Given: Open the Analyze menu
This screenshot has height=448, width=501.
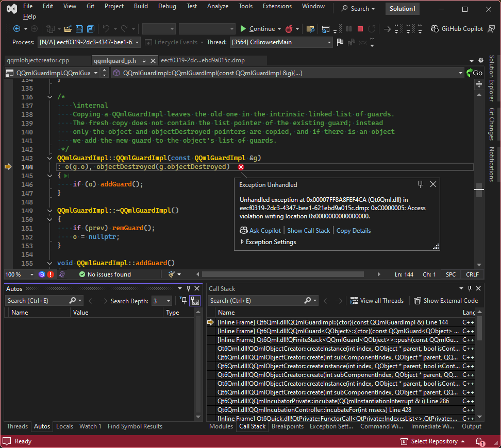Looking at the screenshot, I should click(218, 6).
